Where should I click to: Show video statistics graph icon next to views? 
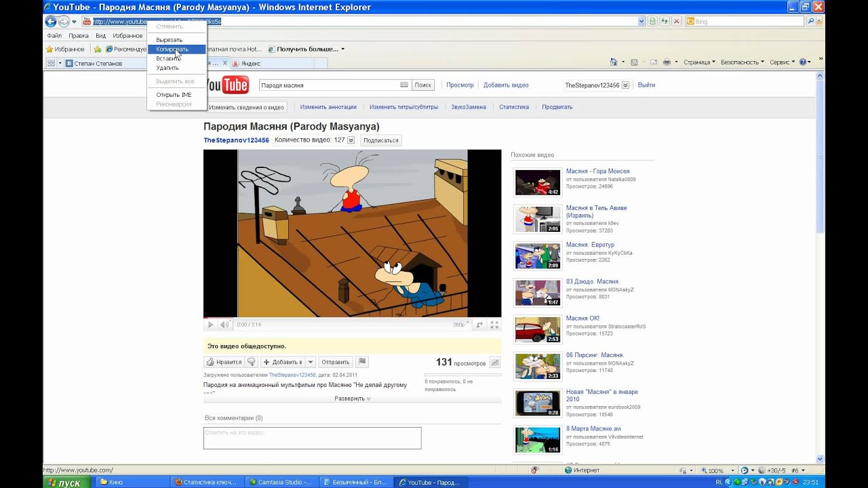(495, 363)
